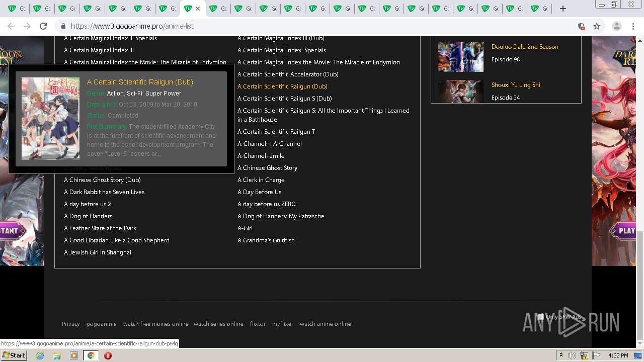Open A Chinese Ghost Story (Dub)
The height and width of the screenshot is (362, 644).
pos(102,180)
